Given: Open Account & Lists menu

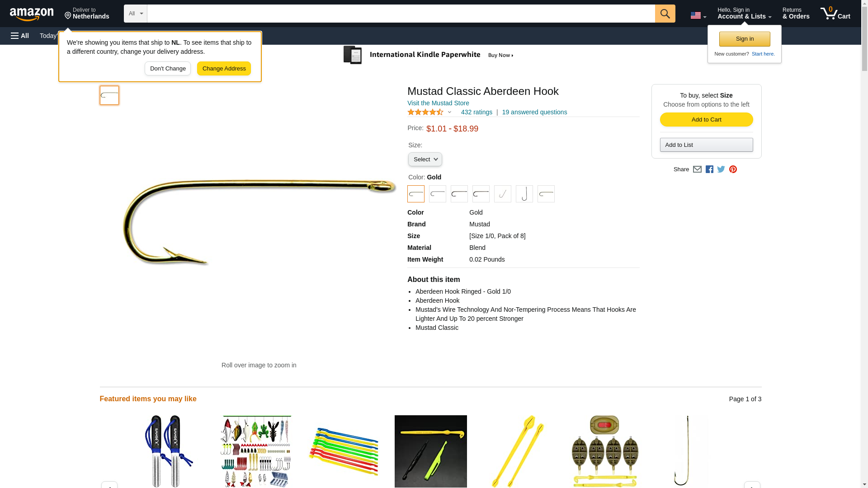Looking at the screenshot, I should (x=744, y=14).
